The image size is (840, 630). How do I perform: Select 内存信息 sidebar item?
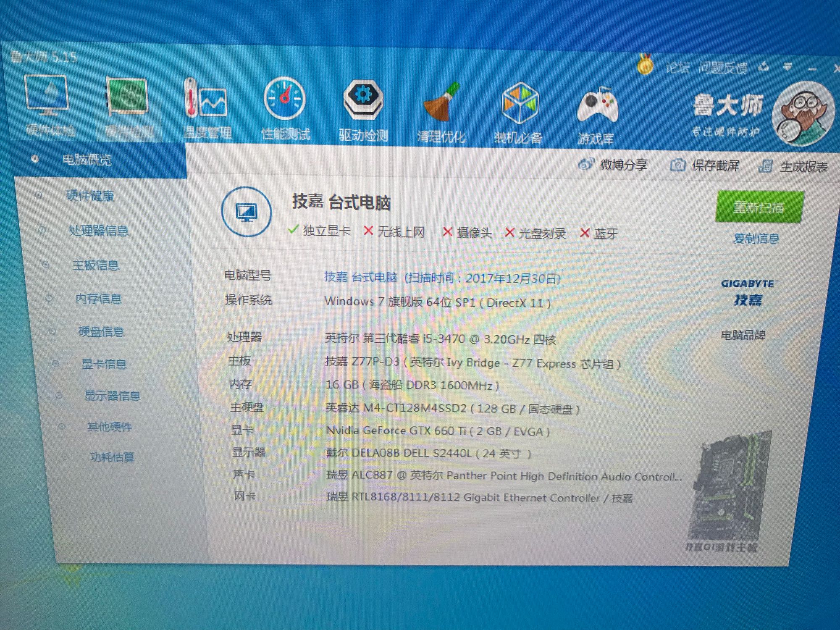click(98, 299)
